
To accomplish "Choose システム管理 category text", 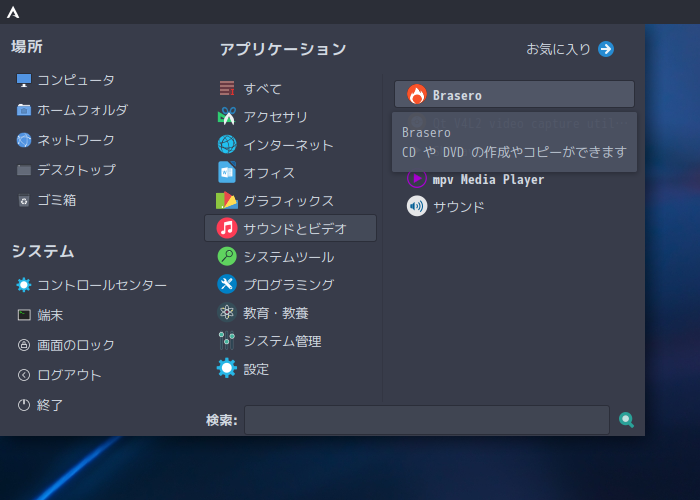I will pyautogui.click(x=283, y=341).
